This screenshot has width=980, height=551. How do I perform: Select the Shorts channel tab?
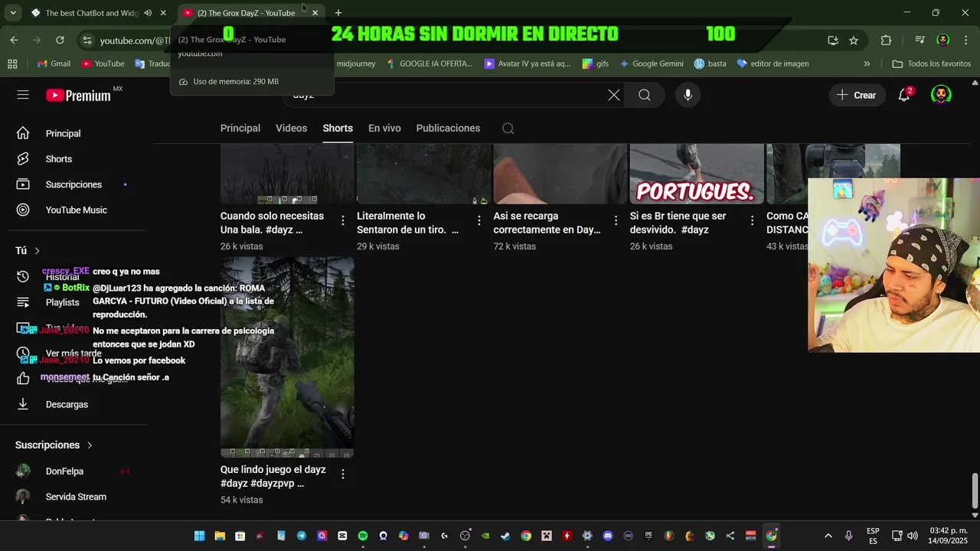click(x=338, y=129)
